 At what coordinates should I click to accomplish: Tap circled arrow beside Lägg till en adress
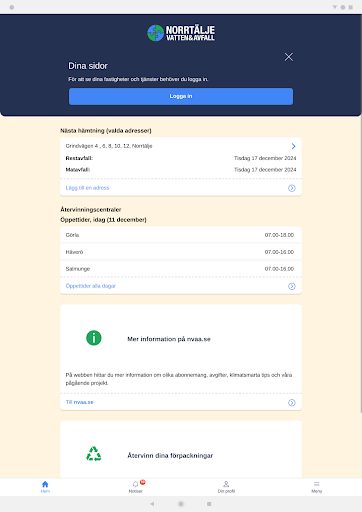point(292,188)
